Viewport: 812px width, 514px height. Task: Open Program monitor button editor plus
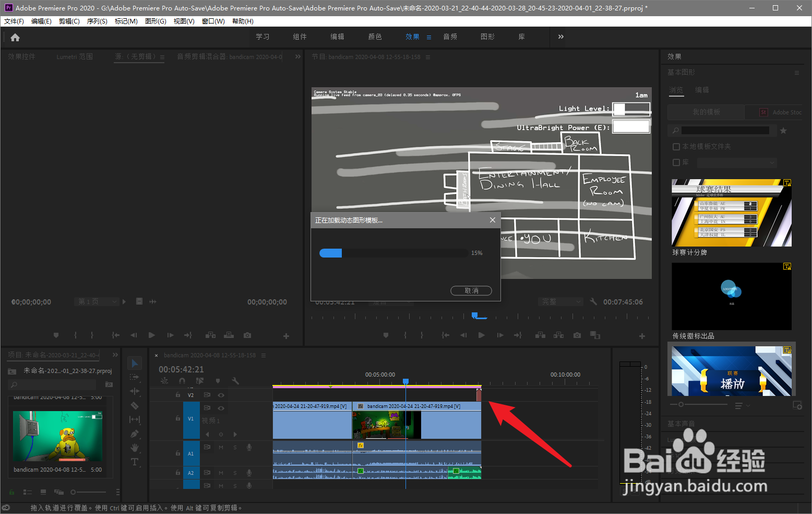point(642,336)
